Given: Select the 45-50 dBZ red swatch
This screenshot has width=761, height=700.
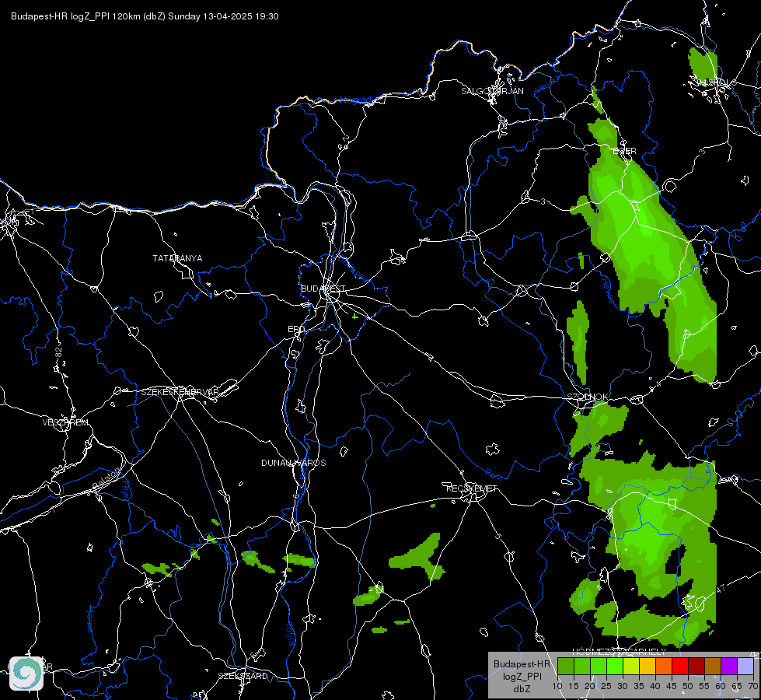Looking at the screenshot, I should 680,666.
